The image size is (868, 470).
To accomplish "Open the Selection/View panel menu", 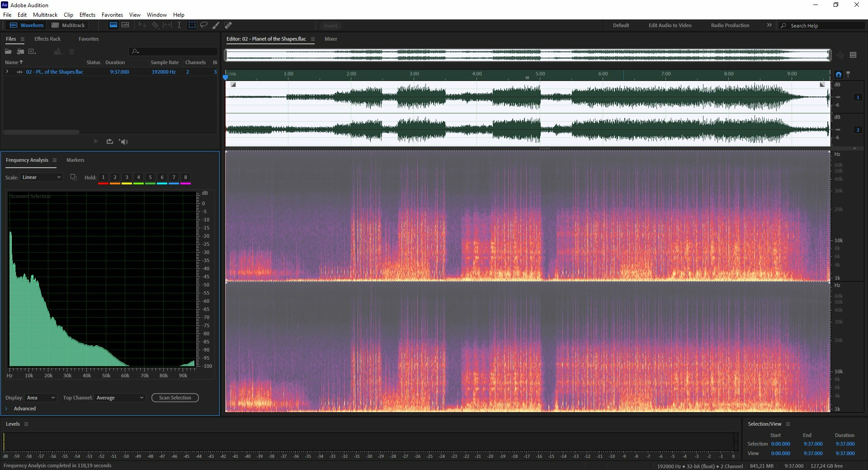I will (788, 424).
